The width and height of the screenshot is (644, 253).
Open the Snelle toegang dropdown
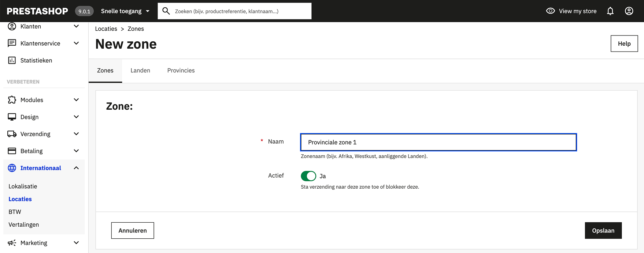[125, 11]
